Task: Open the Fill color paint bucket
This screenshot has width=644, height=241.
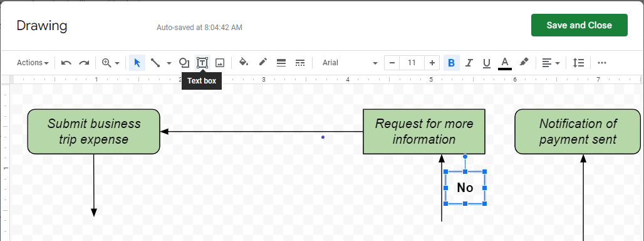Action: pos(244,63)
